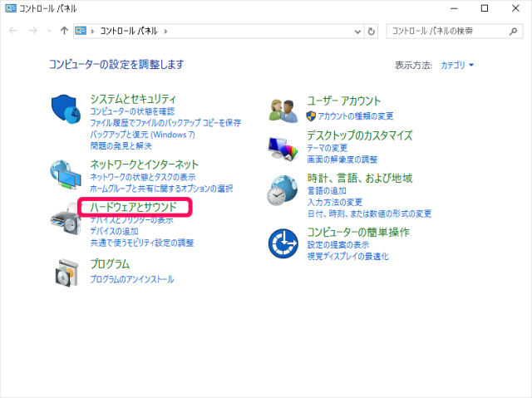Click コントロール パネル breadcrumb in address bar
The image size is (532, 398).
click(129, 32)
